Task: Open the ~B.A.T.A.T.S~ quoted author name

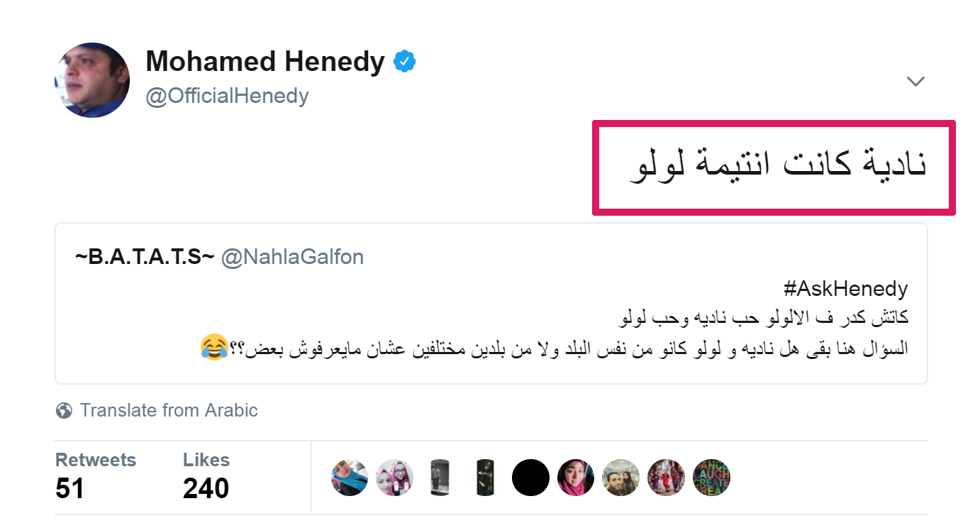Action: (145, 256)
